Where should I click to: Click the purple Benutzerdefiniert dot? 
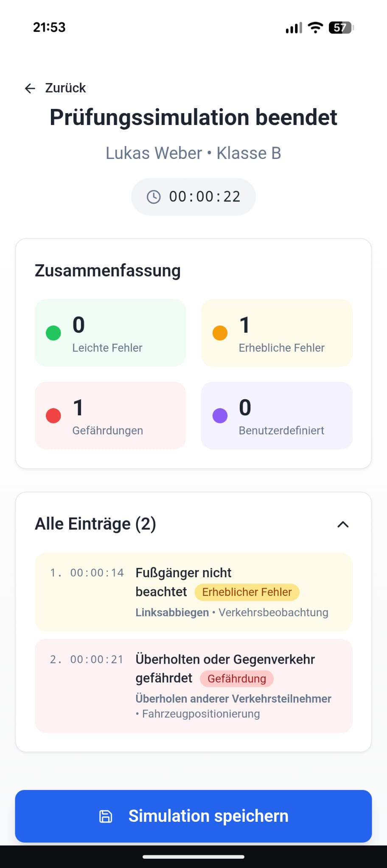point(220,416)
